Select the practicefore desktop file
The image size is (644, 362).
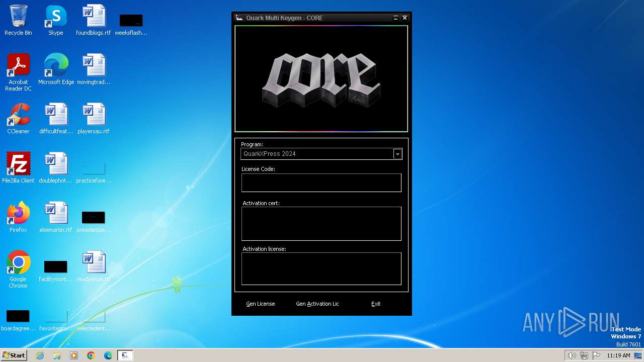click(94, 172)
